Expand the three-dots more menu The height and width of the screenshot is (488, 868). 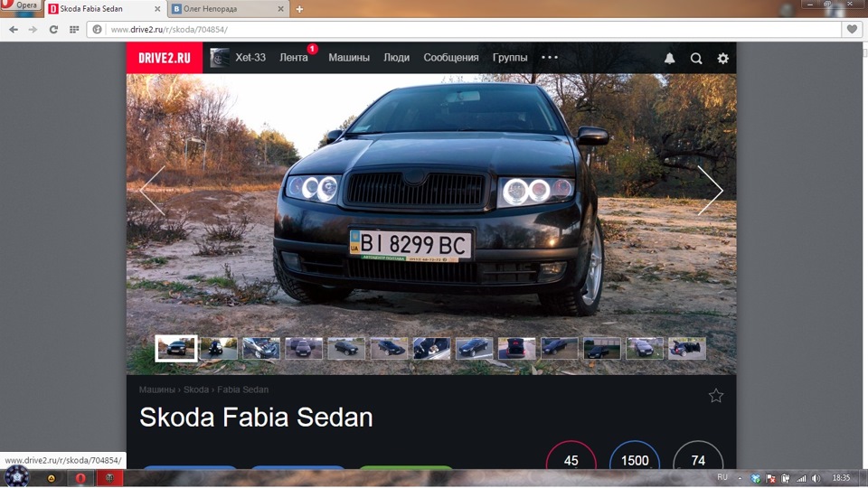pyautogui.click(x=550, y=58)
